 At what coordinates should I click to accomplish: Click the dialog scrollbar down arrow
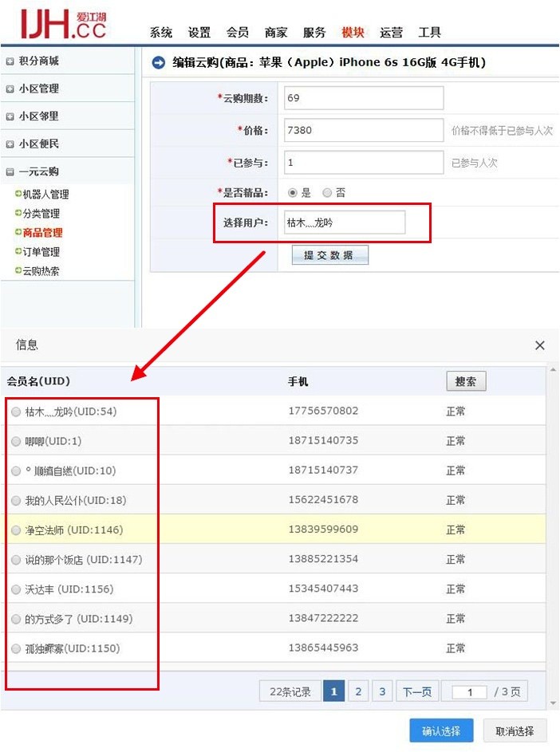point(553,703)
